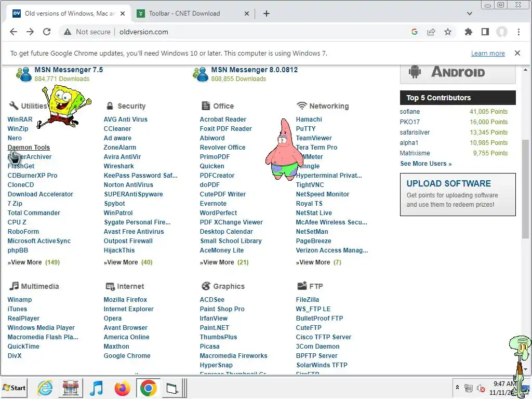Reload the oldversion.com page
The height and width of the screenshot is (399, 532).
tap(47, 32)
